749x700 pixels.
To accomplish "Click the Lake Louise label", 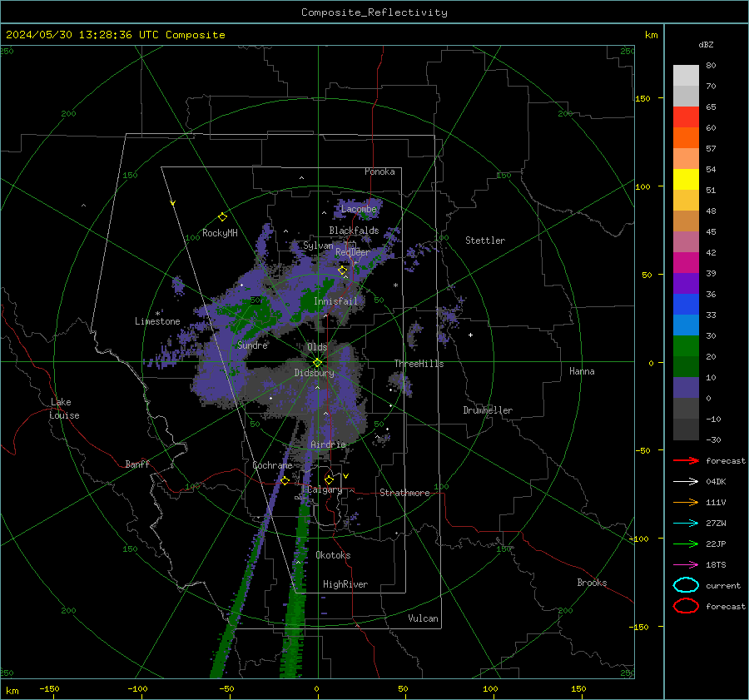I will pos(64,409).
